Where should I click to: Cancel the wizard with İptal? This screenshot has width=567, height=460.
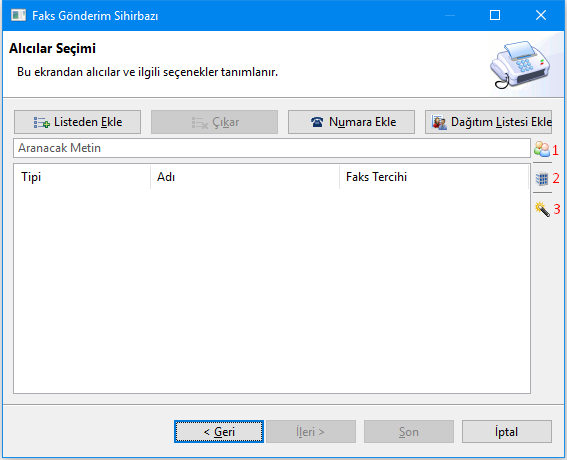pyautogui.click(x=507, y=431)
